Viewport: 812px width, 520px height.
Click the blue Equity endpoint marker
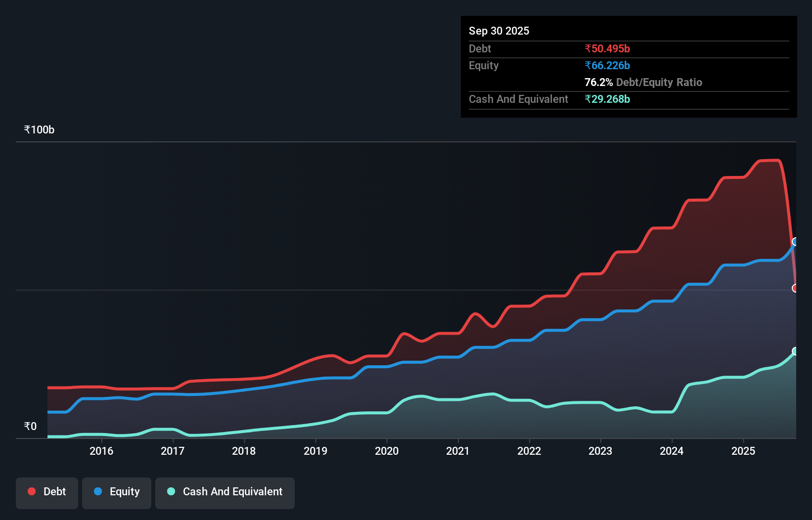click(795, 242)
